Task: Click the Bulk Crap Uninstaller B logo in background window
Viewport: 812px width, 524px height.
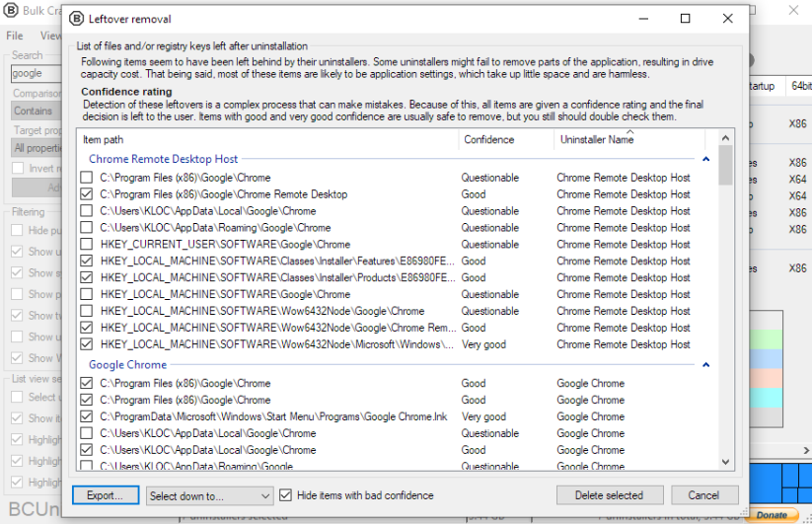Action: (x=11, y=10)
